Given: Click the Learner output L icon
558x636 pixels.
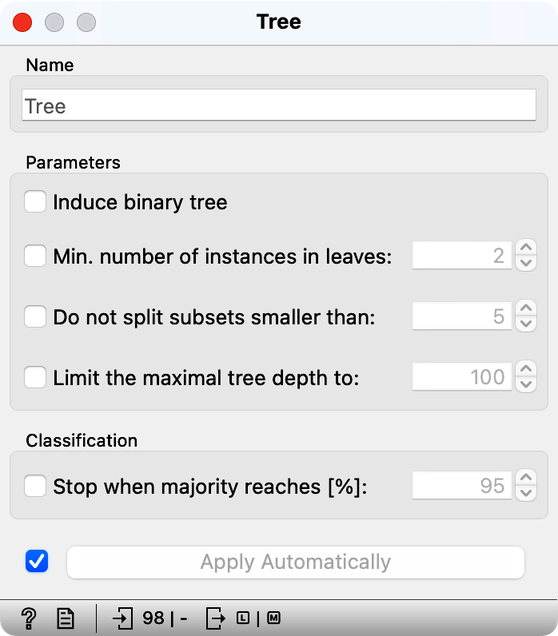Looking at the screenshot, I should [243, 618].
